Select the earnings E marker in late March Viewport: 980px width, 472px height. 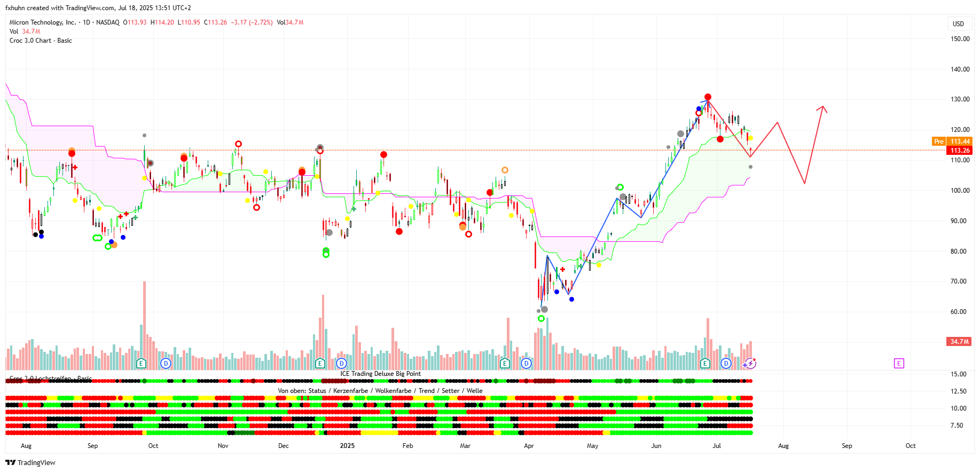505,364
